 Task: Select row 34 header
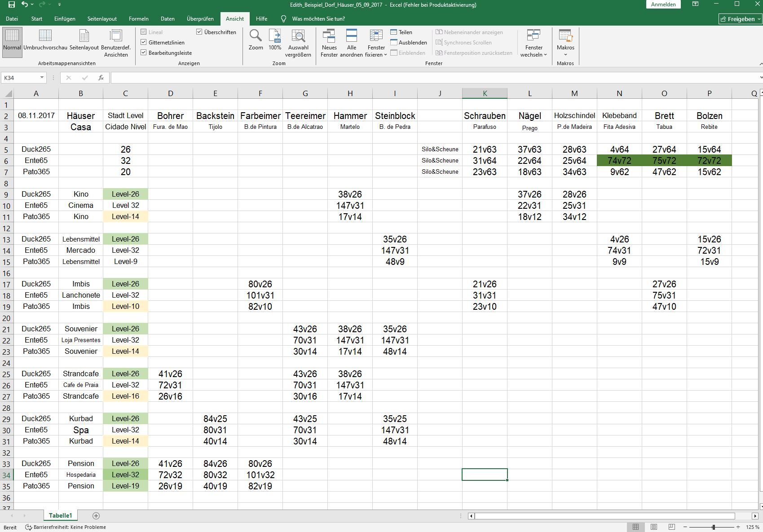pyautogui.click(x=7, y=475)
